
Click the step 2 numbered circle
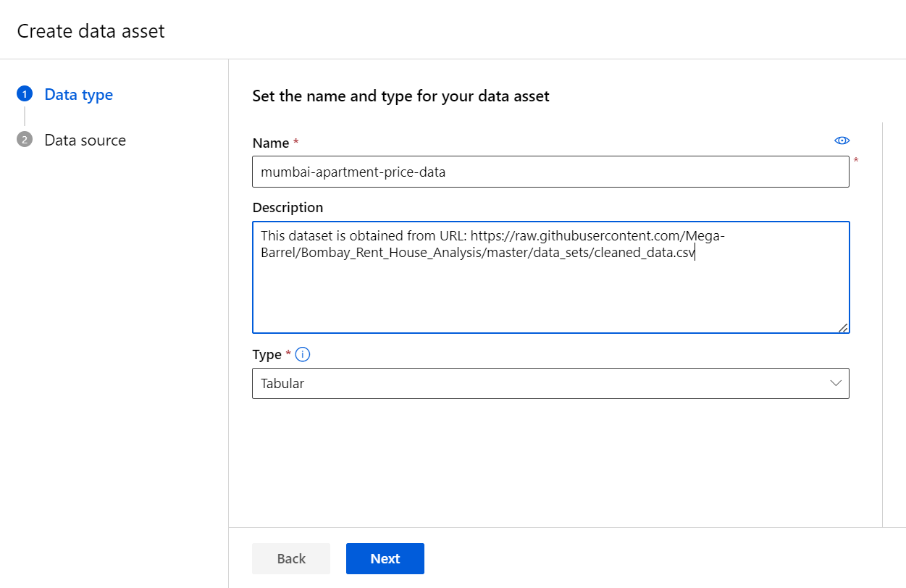25,140
